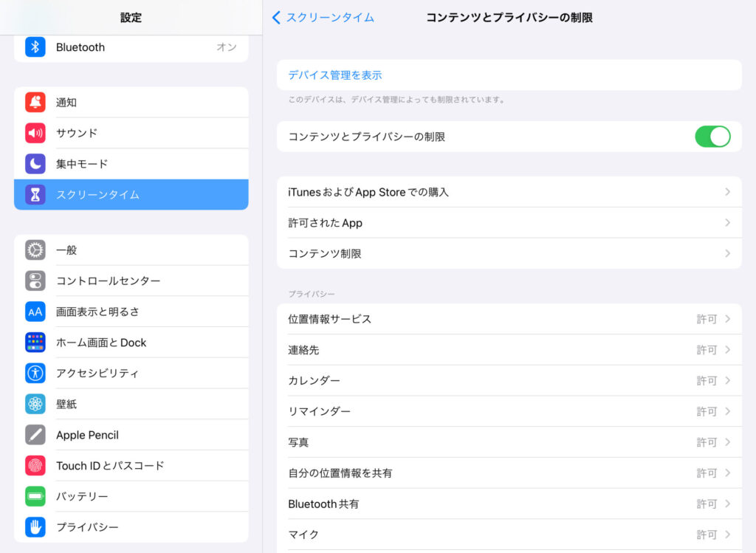Tap the スクリーンタイム hourglass icon
The width and height of the screenshot is (756, 553).
click(x=35, y=195)
